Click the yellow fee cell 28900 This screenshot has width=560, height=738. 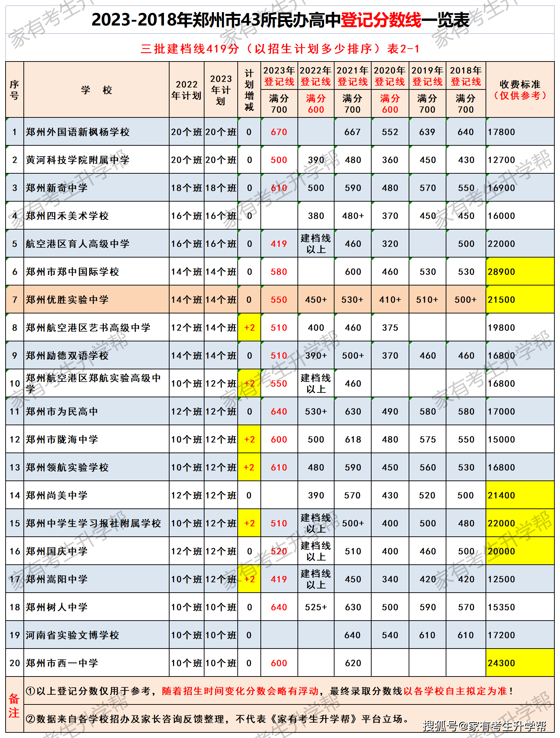click(520, 272)
